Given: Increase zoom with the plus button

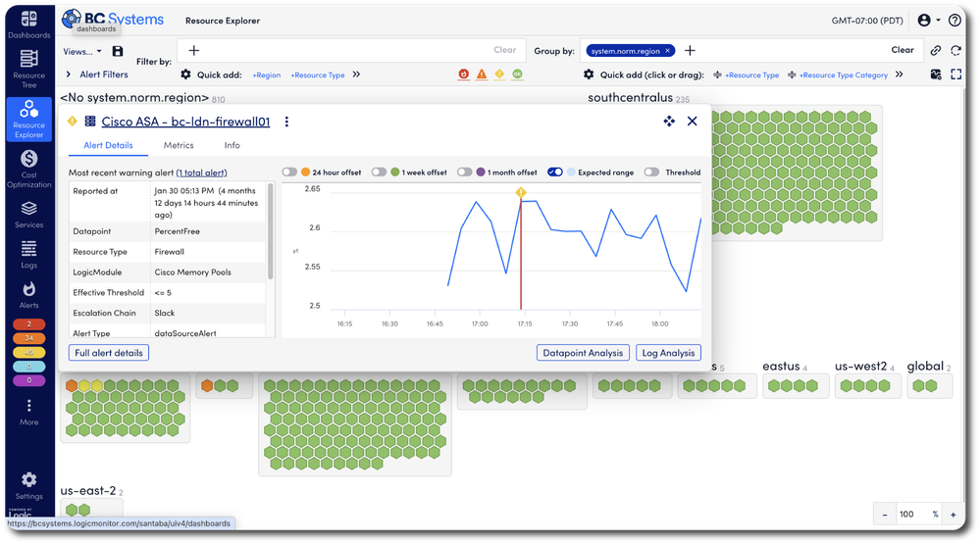Looking at the screenshot, I should [954, 515].
